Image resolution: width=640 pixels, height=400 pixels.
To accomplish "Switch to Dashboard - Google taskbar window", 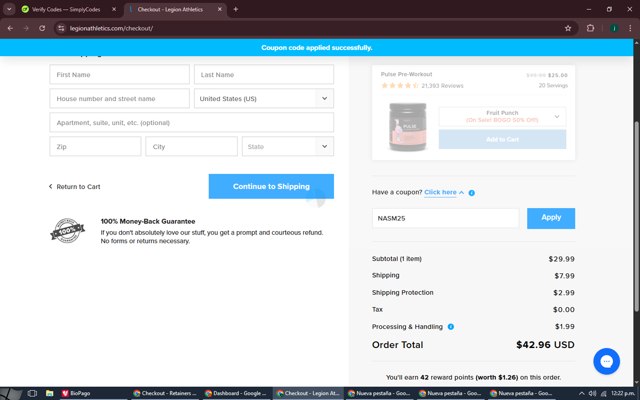I will pyautogui.click(x=236, y=393).
